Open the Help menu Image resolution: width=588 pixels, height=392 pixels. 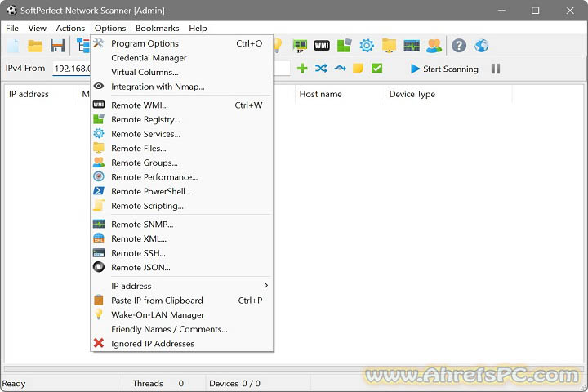click(198, 28)
